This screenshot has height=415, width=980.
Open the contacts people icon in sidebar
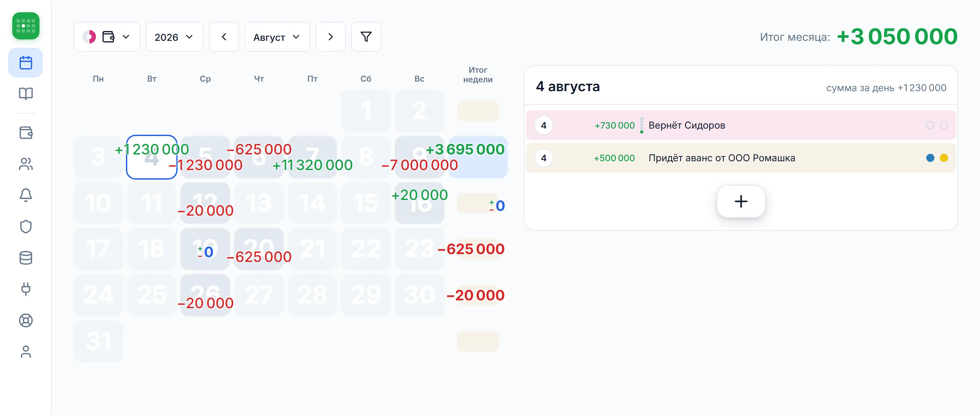[x=26, y=164]
